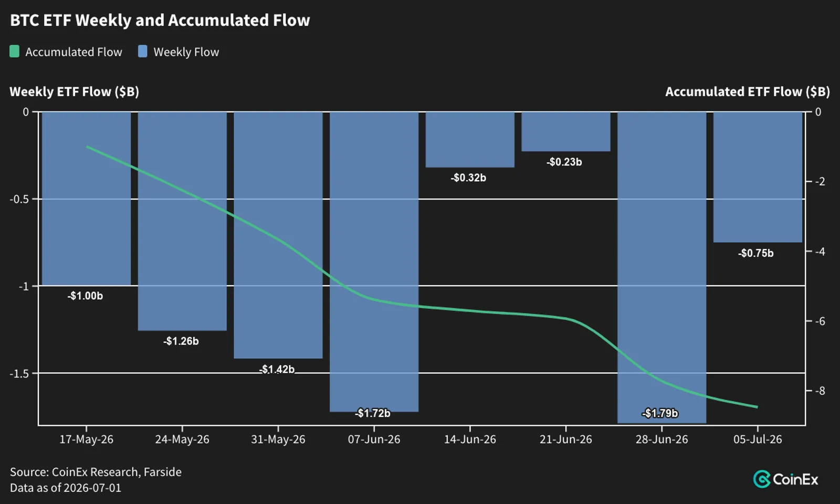Select the 07-Jun-26 bar labeled -$1.72b
This screenshot has width=840, height=504.
(x=374, y=261)
